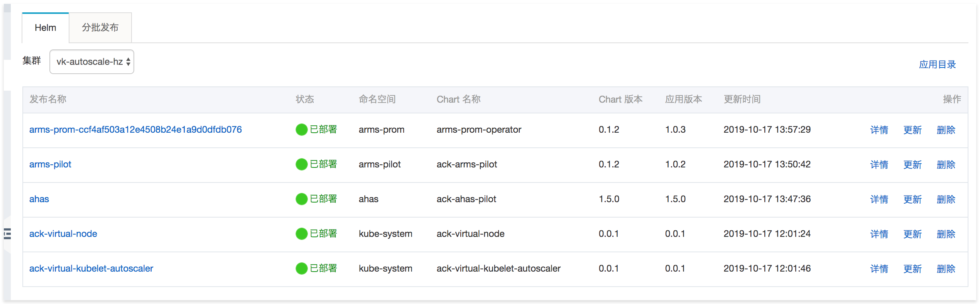Click chart name arms-prom-operator

coord(479,130)
